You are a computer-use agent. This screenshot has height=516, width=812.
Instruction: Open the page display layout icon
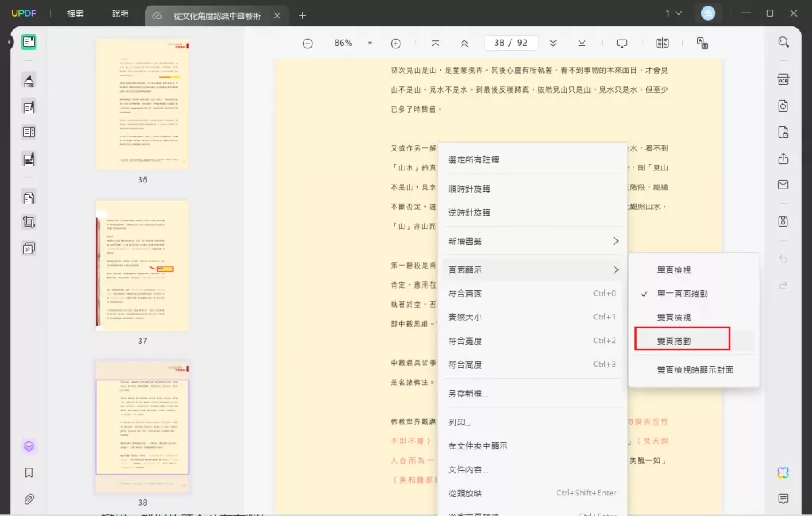(x=662, y=43)
